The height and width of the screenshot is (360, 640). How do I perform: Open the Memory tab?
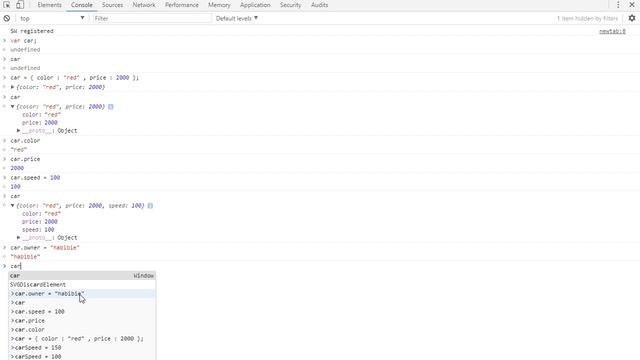(219, 5)
